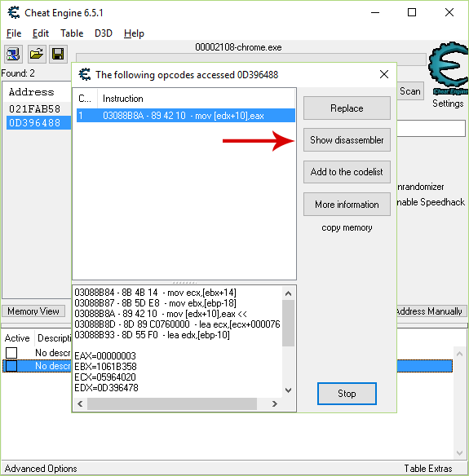Click the horizontal scroll right arrow
469x476 pixels.
pyautogui.click(x=275, y=403)
